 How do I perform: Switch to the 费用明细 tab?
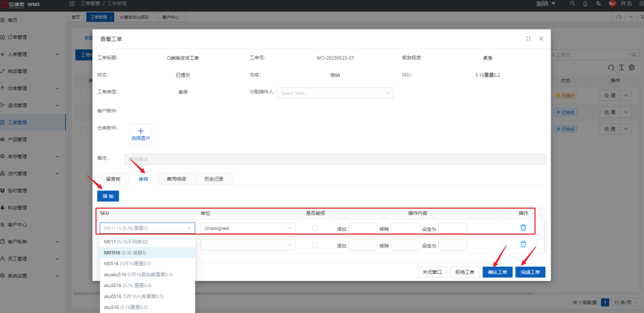pos(176,179)
